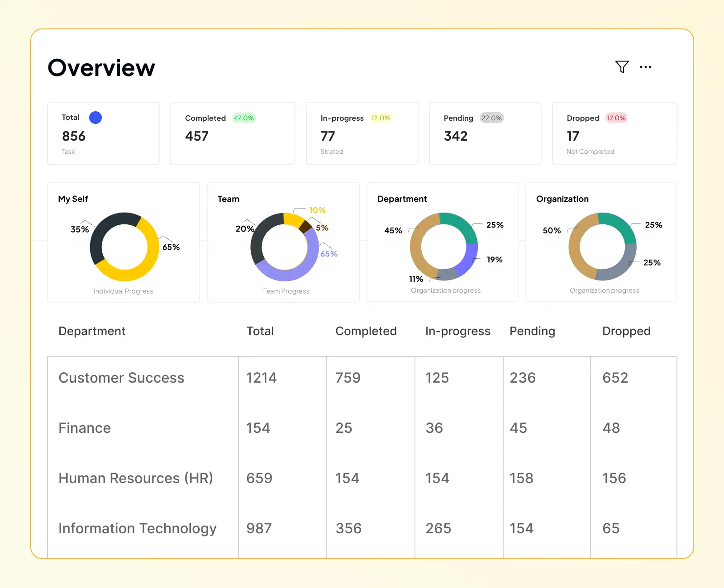Select the 10% label in Team chart

317,210
